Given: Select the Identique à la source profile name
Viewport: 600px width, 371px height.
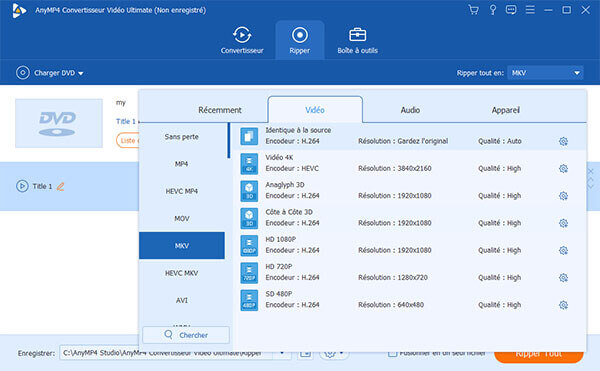Looking at the screenshot, I should pyautogui.click(x=298, y=130).
